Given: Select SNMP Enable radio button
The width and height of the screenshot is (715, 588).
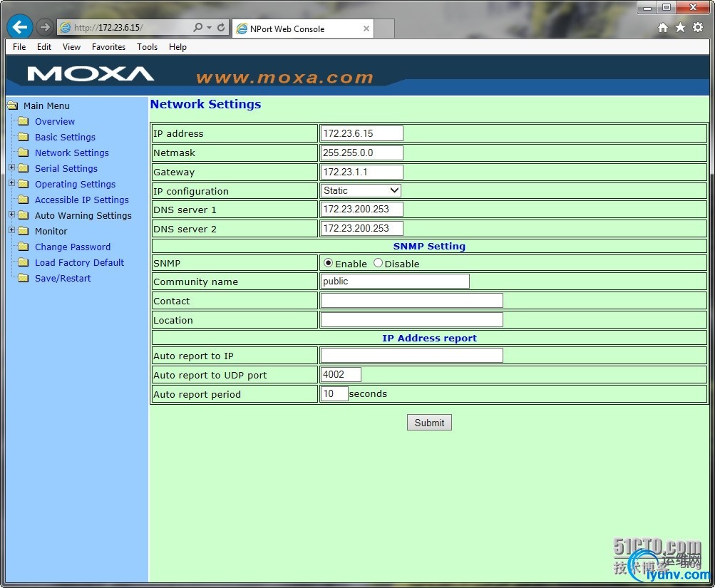Looking at the screenshot, I should pyautogui.click(x=328, y=263).
